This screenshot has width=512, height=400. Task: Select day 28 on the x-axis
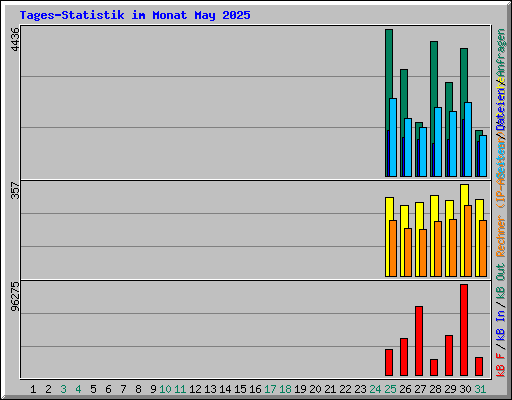[435, 389]
